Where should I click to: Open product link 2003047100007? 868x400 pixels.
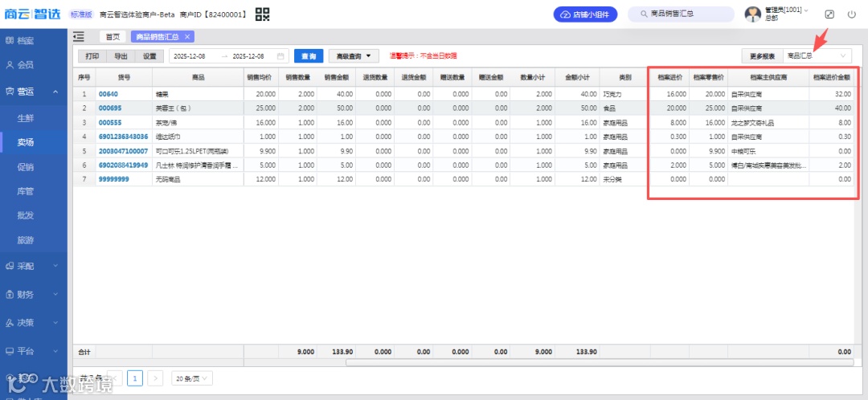[124, 151]
